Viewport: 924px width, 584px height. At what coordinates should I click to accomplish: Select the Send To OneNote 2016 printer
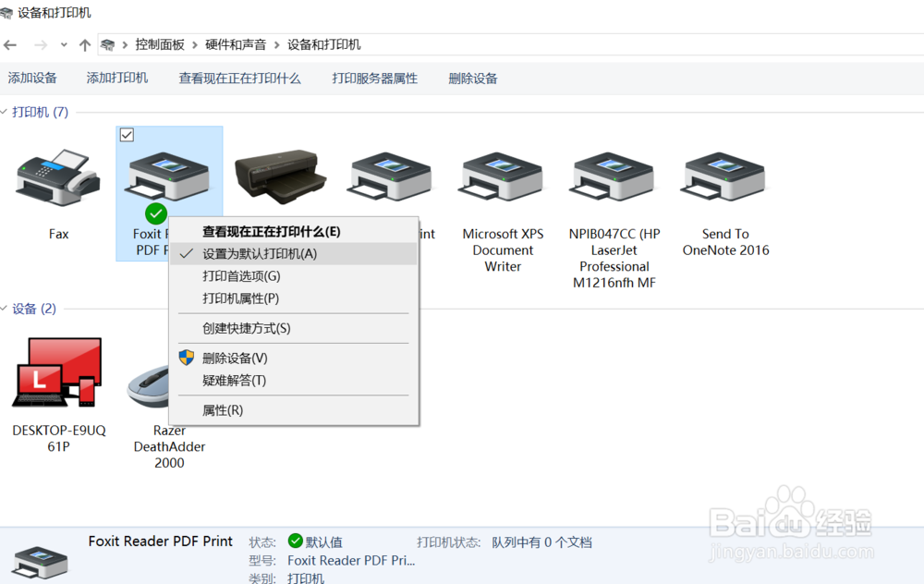[x=724, y=176]
